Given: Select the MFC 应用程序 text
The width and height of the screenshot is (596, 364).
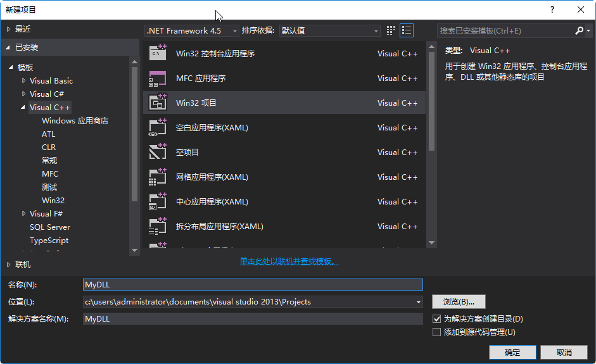Looking at the screenshot, I should coord(201,78).
